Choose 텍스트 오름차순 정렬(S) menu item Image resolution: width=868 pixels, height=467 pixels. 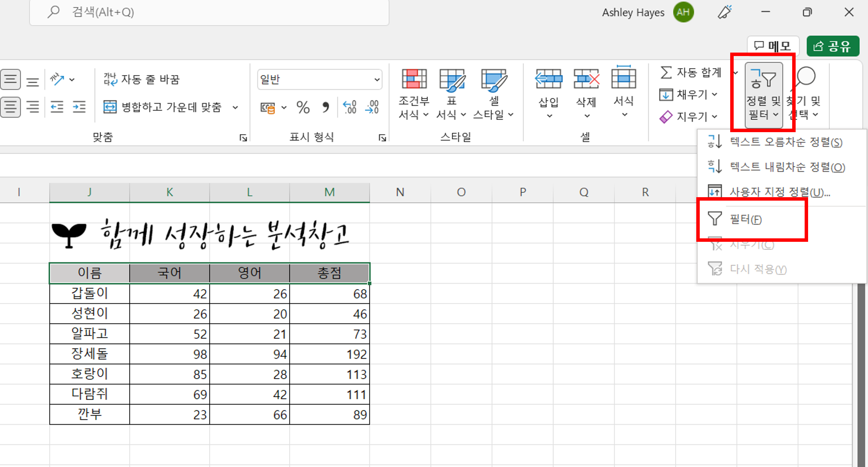(x=785, y=142)
